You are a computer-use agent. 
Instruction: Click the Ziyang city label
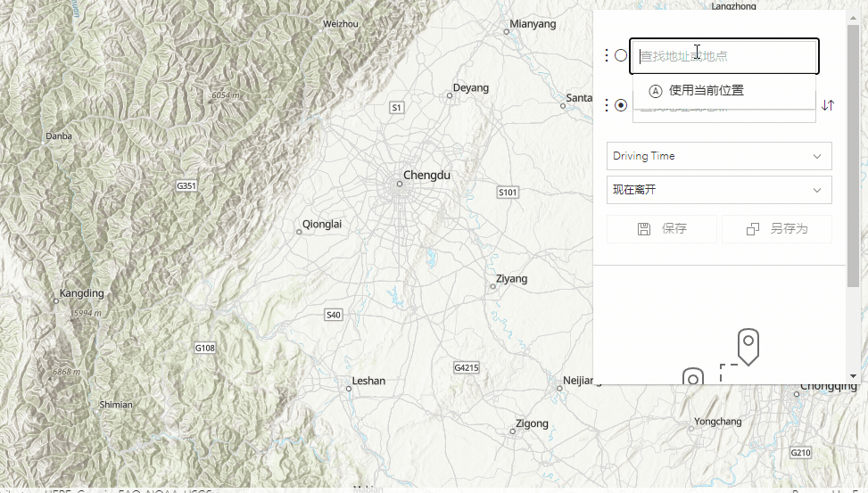tap(511, 278)
